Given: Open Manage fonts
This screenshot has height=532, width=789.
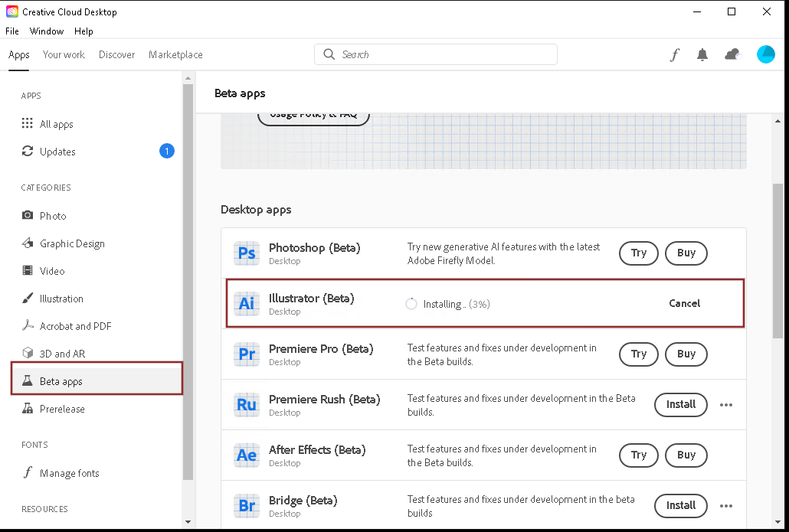Looking at the screenshot, I should (69, 472).
